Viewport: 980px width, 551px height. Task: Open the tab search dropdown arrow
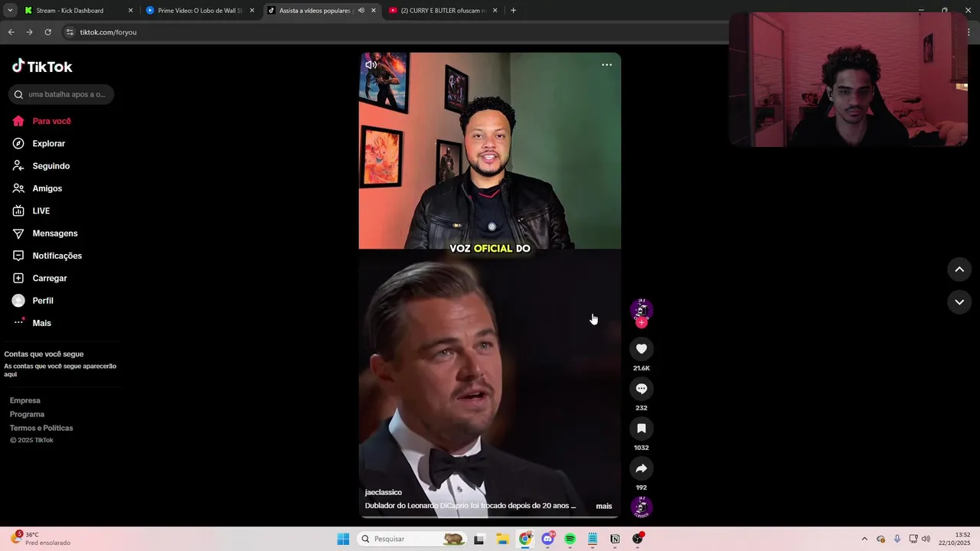pyautogui.click(x=10, y=11)
